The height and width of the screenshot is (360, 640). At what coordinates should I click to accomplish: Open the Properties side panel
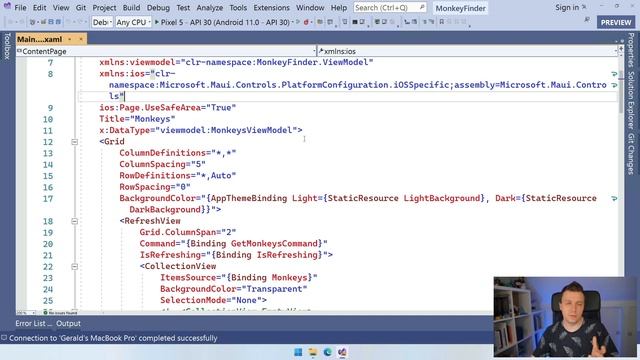click(x=631, y=50)
